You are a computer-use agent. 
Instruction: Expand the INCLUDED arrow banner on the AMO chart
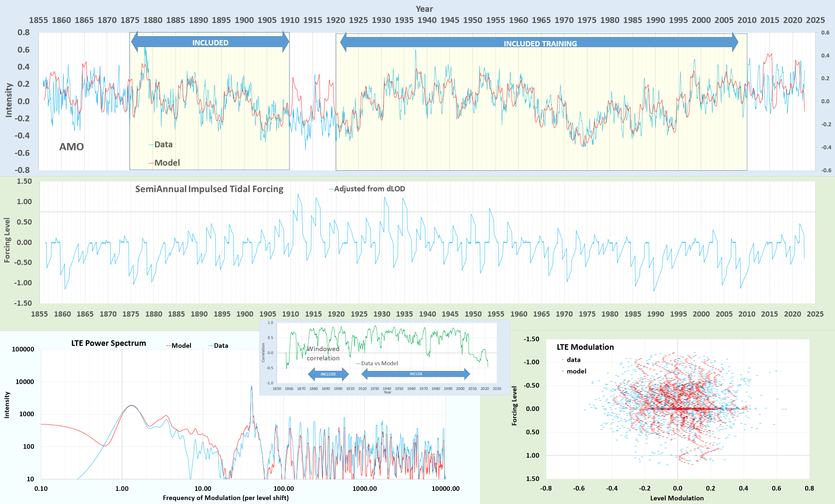pos(210,43)
